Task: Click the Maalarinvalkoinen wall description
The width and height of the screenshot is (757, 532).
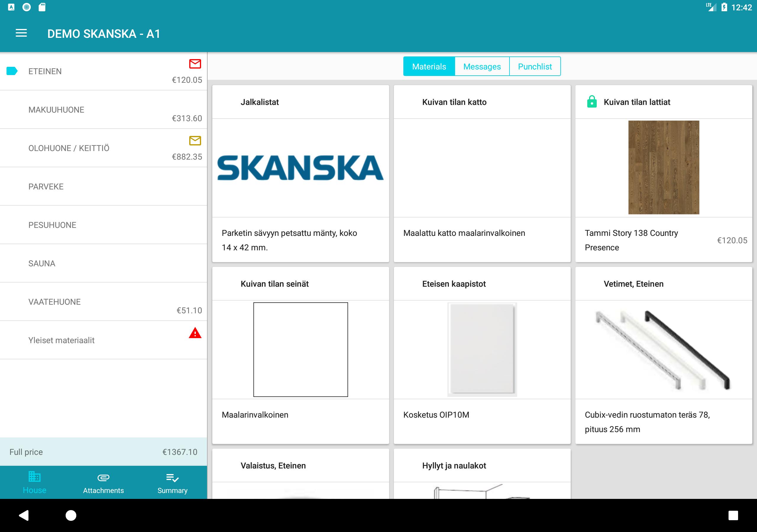Action: 255,415
